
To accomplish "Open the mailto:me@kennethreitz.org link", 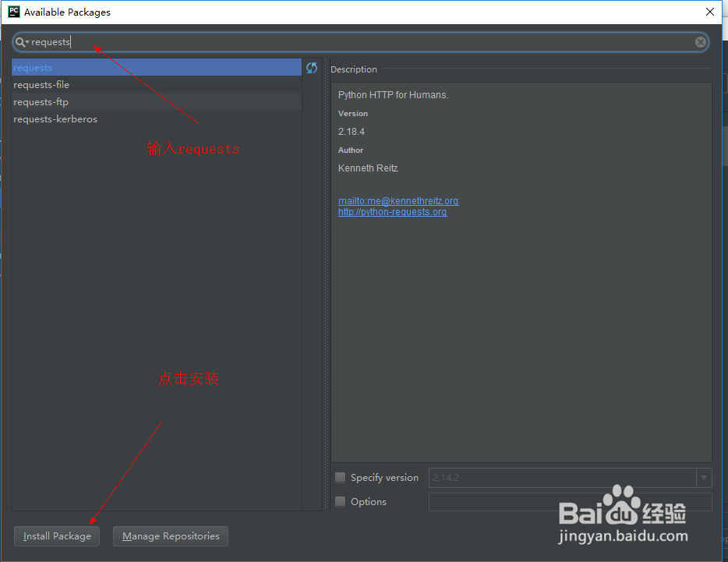I will click(398, 200).
